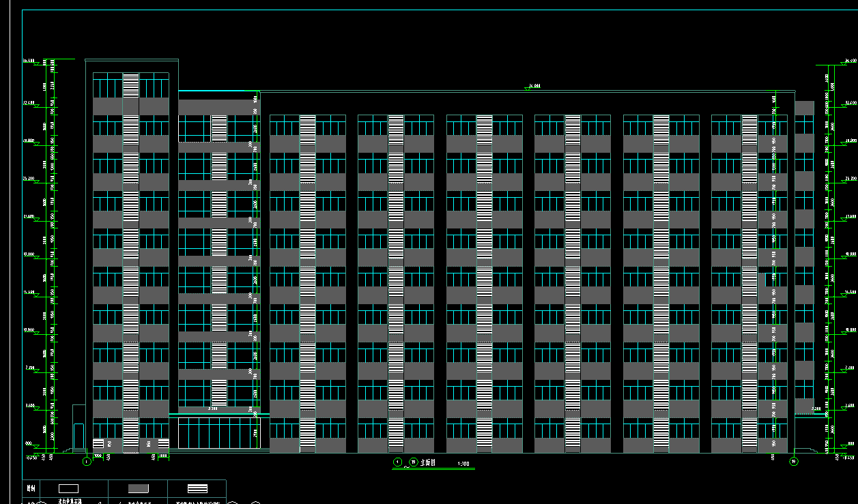Click the right-side 3.600 elevation marker

(850, 406)
